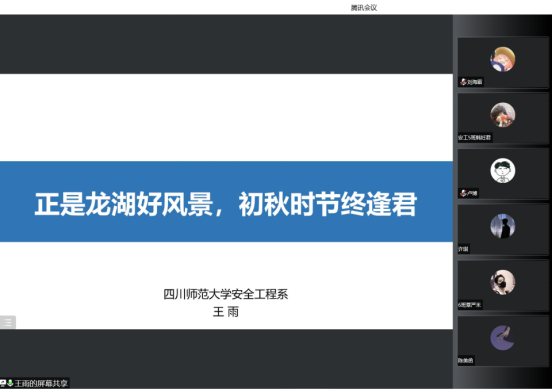
Task: Select the cartoon girl avatar participant
Action: 503,59
